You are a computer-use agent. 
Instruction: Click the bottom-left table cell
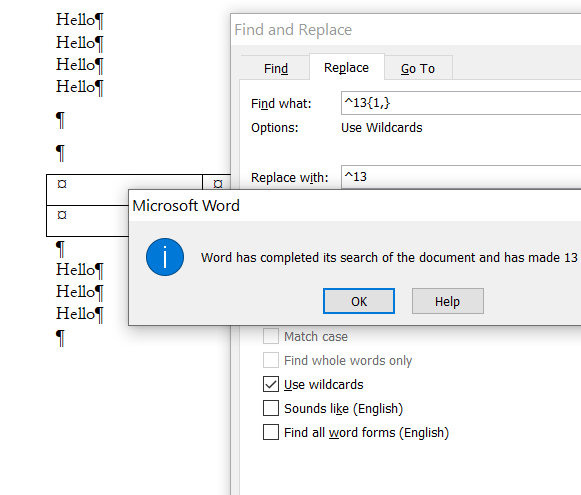click(87, 221)
